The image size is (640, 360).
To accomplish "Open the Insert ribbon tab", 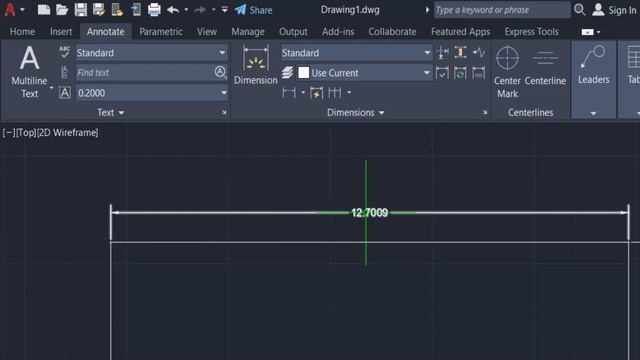I will click(x=61, y=31).
